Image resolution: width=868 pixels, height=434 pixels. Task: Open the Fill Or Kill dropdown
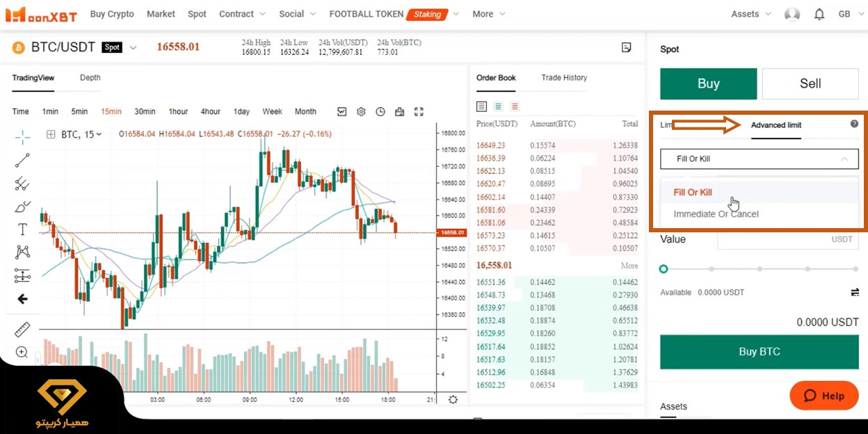coord(759,159)
